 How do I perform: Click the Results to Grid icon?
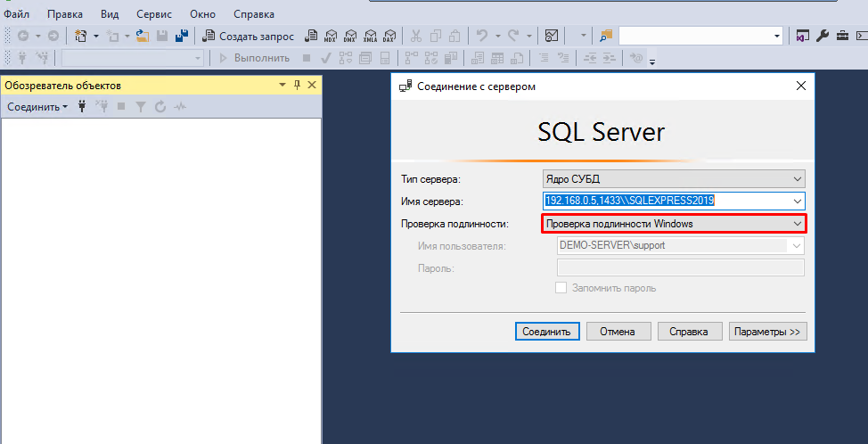tap(497, 58)
